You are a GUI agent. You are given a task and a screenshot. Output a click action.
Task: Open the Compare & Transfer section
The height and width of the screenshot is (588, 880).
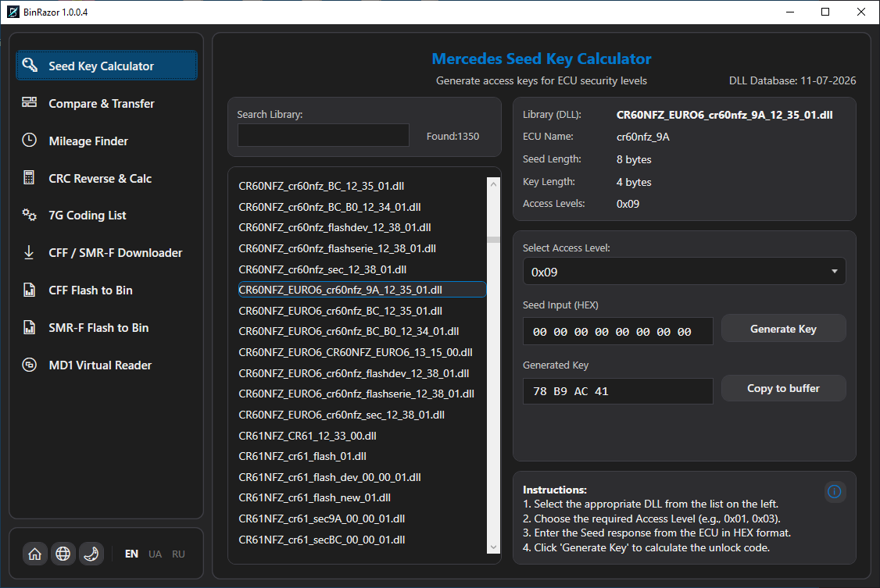(106, 103)
